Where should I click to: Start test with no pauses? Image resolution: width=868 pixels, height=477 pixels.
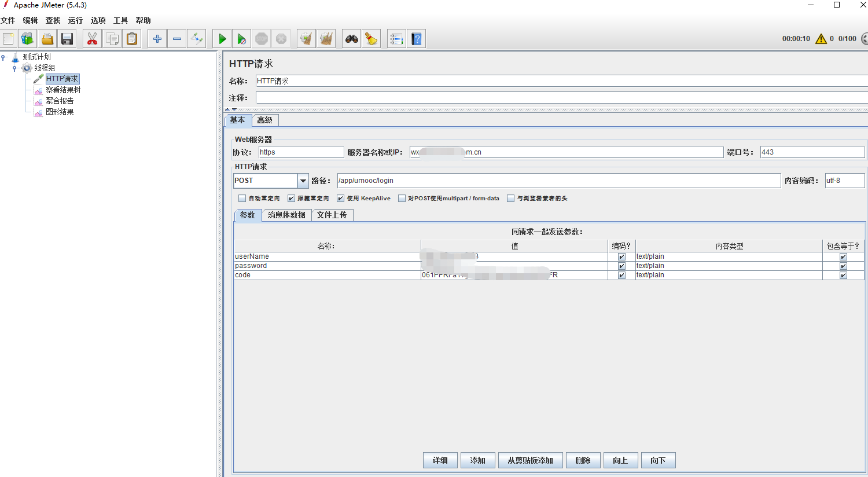[242, 39]
